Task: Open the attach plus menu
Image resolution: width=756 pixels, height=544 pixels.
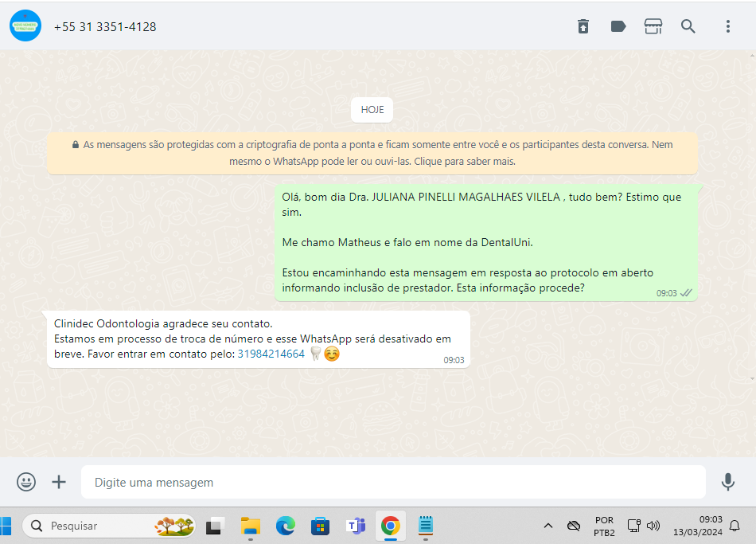Action: coord(59,482)
